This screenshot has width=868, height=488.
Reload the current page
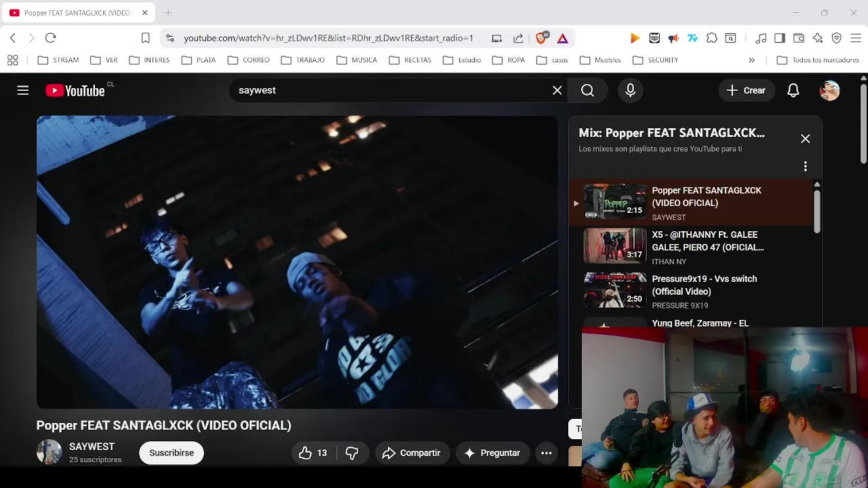click(50, 38)
